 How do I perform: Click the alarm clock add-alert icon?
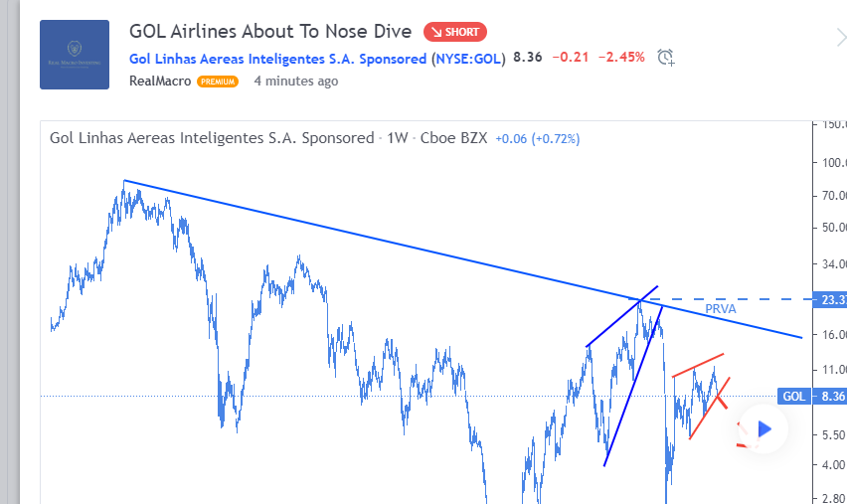coord(666,58)
